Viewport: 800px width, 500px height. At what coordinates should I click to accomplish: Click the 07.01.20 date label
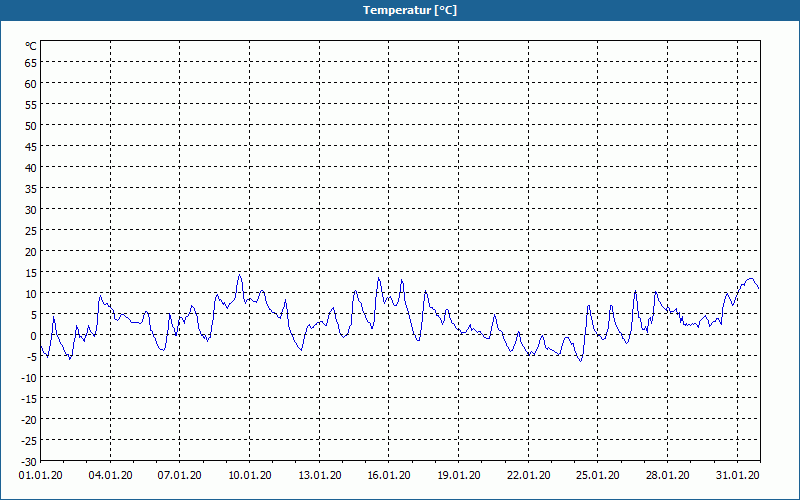pyautogui.click(x=180, y=475)
